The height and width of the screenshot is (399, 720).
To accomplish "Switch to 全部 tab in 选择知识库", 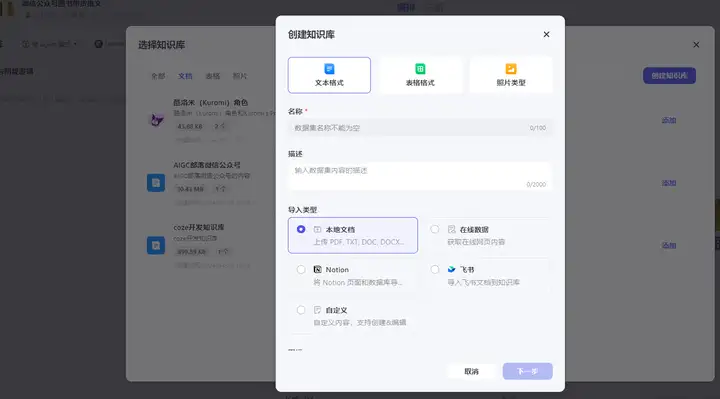I will 158,76.
